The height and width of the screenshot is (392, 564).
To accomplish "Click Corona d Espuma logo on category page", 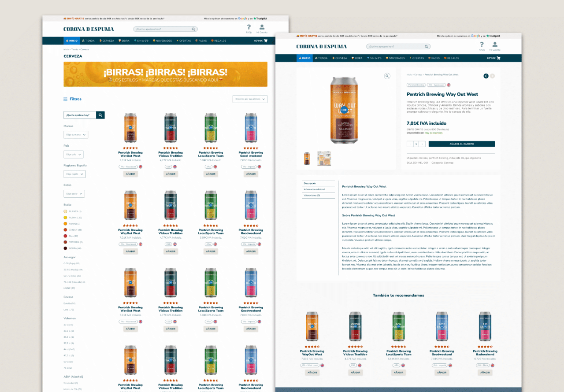I will click(x=89, y=29).
